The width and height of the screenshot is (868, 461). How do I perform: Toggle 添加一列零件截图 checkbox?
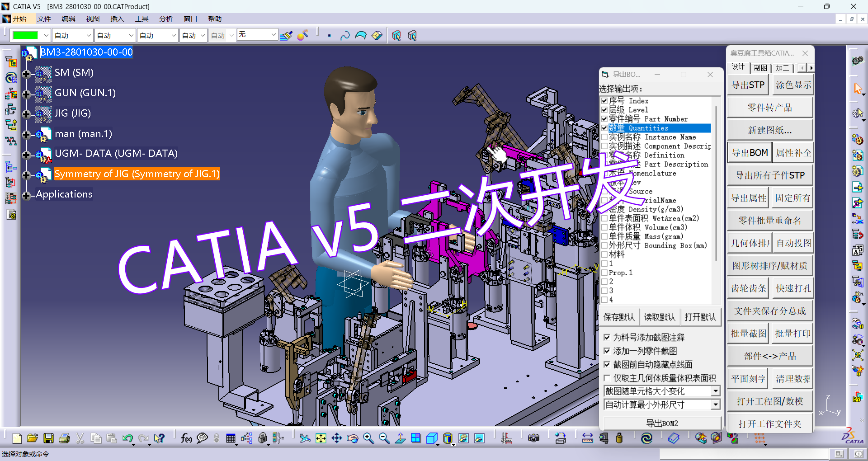(607, 351)
